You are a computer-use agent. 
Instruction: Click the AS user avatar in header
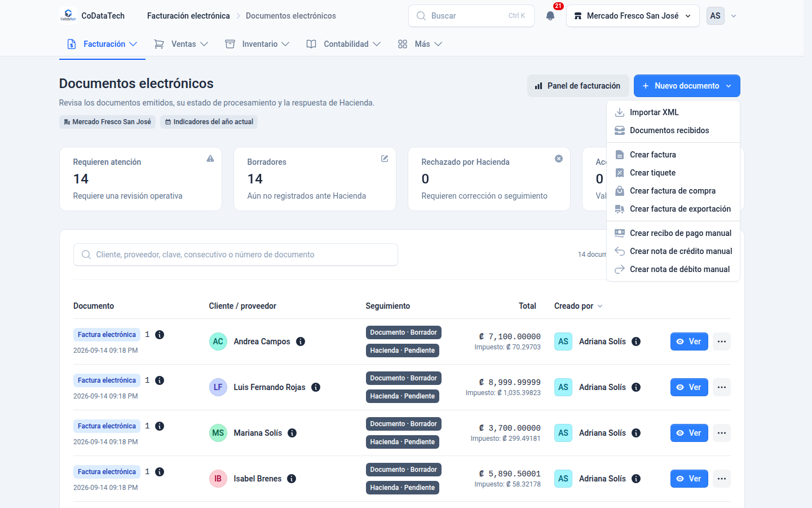[716, 16]
